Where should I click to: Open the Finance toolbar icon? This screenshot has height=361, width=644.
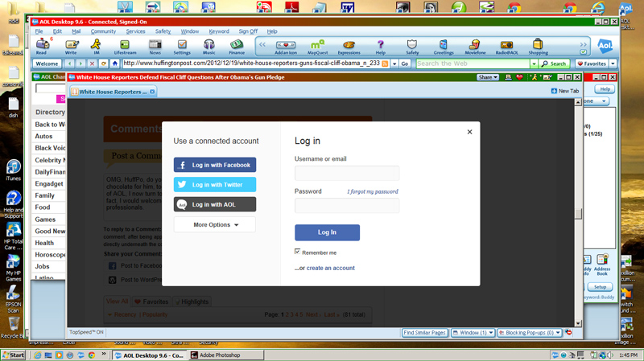(237, 47)
